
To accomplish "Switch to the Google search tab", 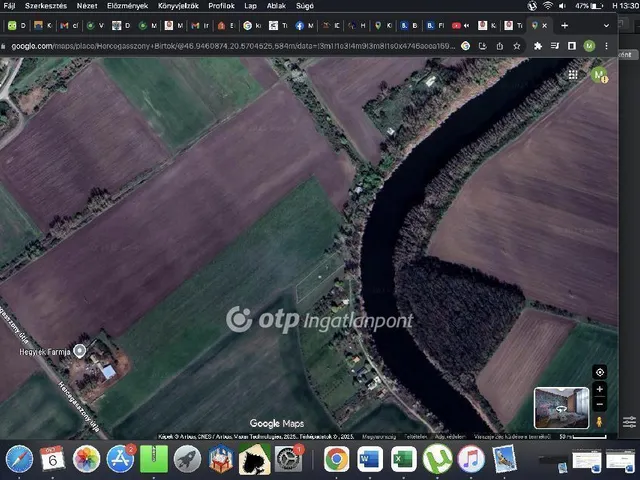I will pyautogui.click(x=251, y=26).
